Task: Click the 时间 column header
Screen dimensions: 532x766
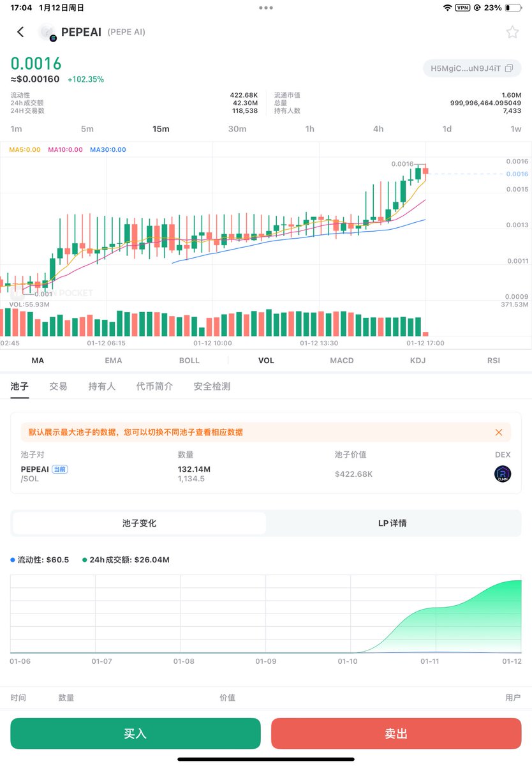Action: [x=18, y=698]
